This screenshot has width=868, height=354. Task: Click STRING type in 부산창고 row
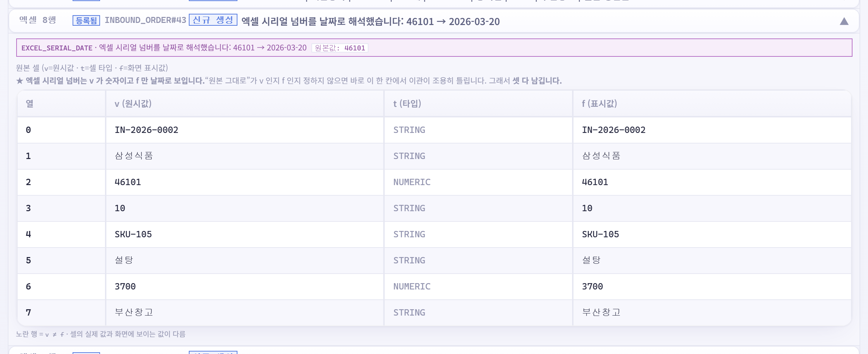tap(409, 312)
